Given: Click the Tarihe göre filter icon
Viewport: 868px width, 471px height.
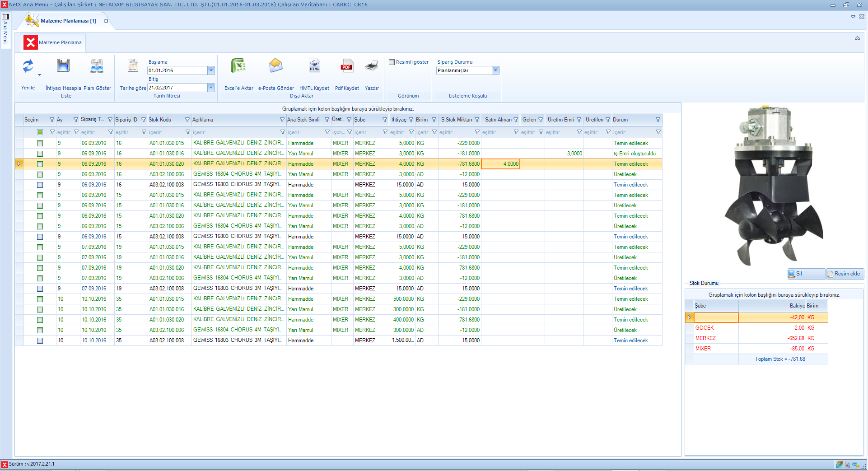Looking at the screenshot, I should [x=133, y=66].
